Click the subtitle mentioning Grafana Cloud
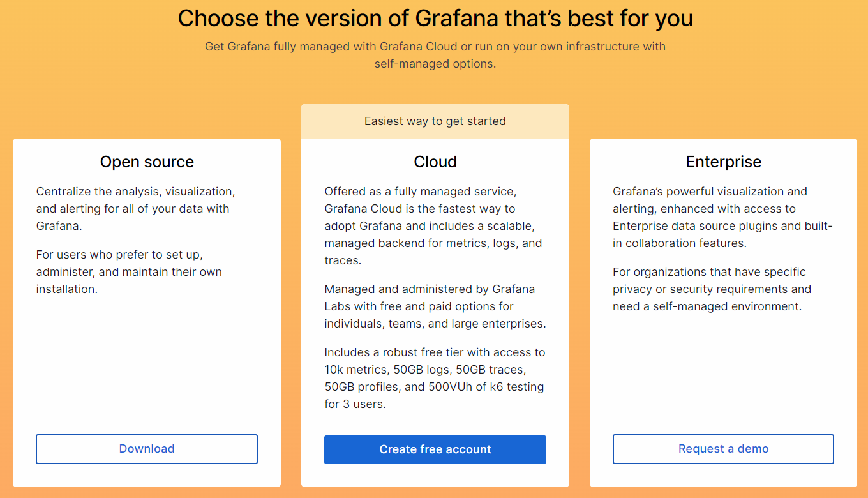The image size is (868, 498). click(435, 55)
